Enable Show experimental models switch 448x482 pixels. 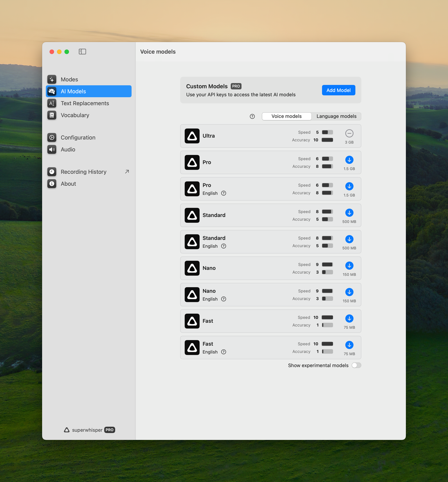(x=356, y=365)
